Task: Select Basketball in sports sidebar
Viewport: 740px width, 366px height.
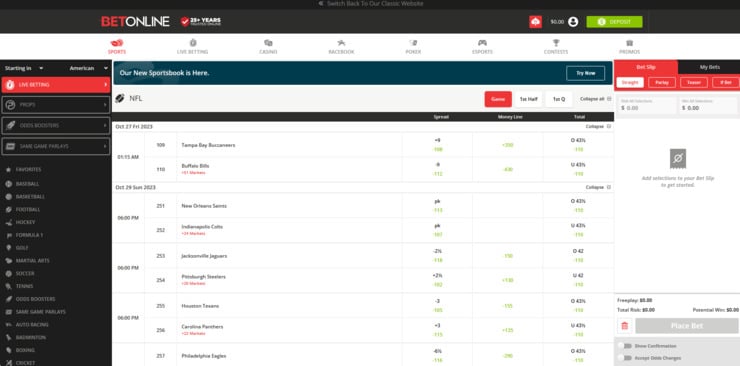Action: tap(30, 197)
